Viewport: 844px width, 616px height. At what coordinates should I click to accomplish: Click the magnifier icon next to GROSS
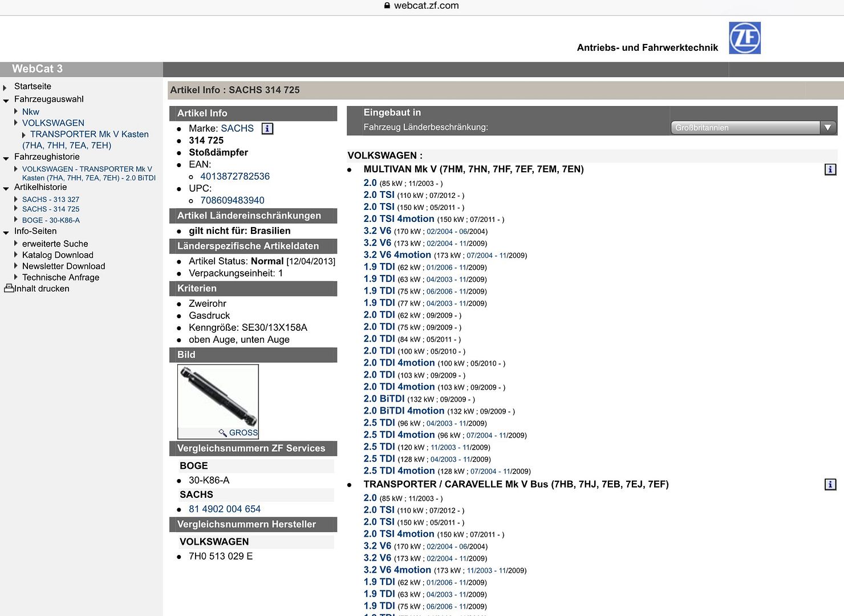(x=223, y=433)
